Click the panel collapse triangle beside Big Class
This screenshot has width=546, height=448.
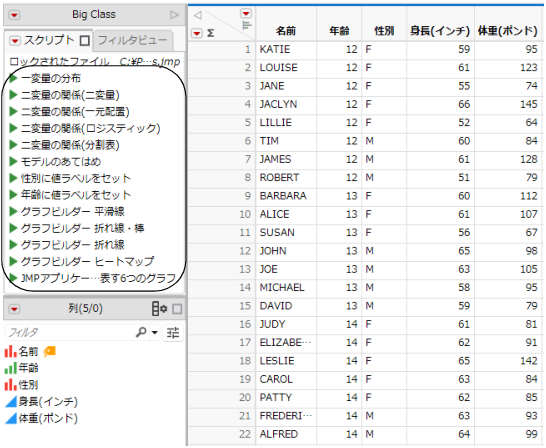[174, 15]
